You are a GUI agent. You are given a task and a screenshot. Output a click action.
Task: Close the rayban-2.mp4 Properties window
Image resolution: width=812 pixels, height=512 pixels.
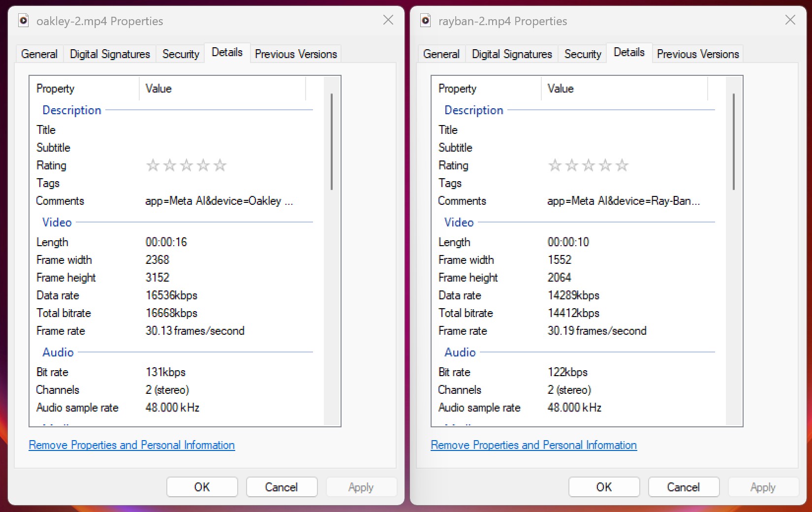[x=790, y=20]
